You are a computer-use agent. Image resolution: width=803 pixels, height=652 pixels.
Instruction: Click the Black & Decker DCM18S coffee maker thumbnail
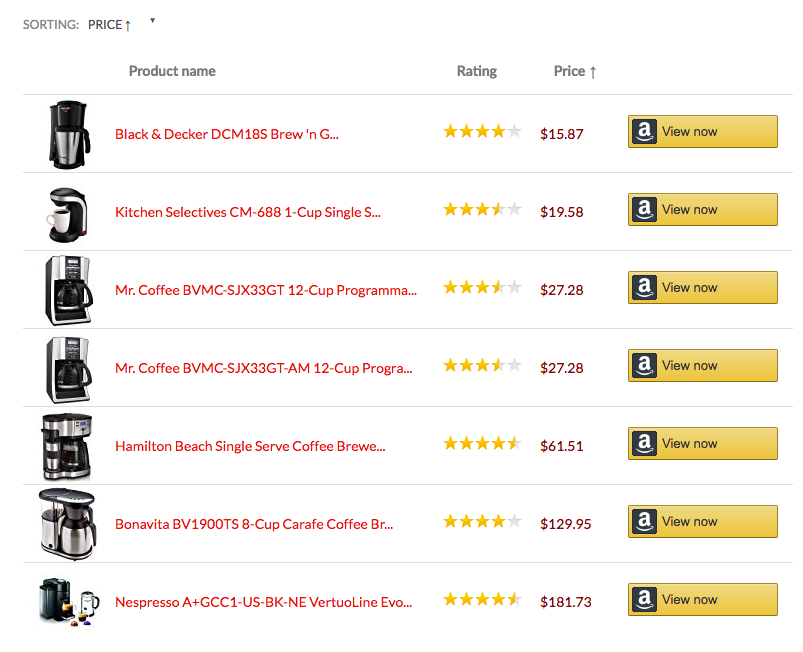67,134
